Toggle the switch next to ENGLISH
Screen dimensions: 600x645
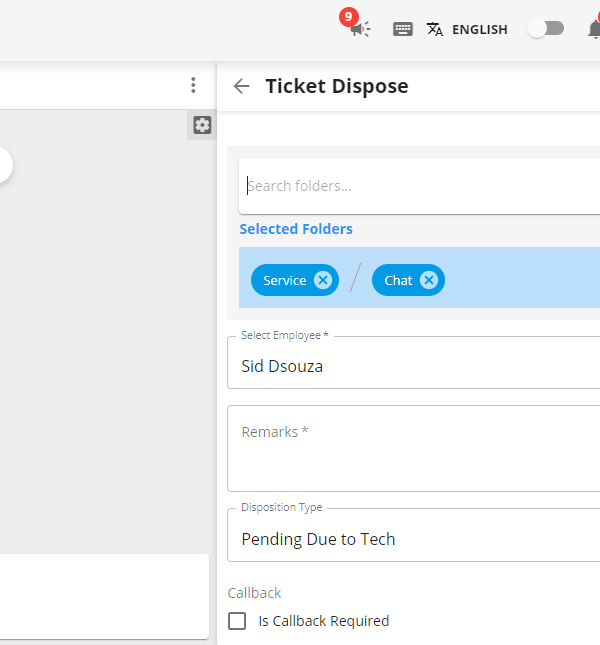[x=546, y=29]
